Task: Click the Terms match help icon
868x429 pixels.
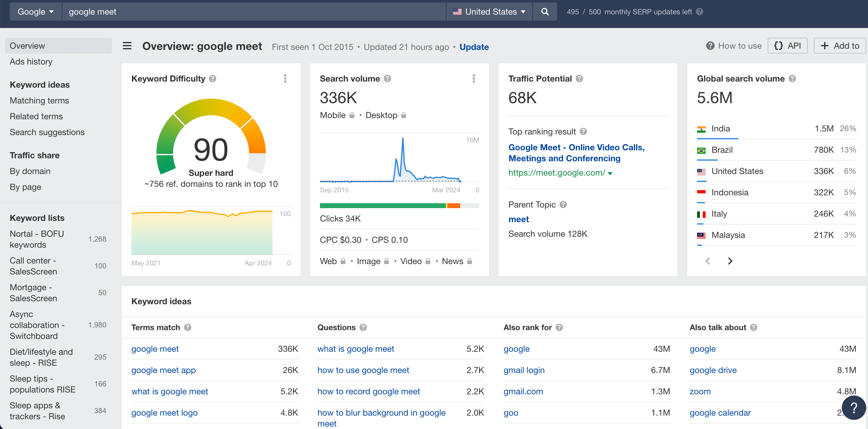Action: click(x=188, y=327)
